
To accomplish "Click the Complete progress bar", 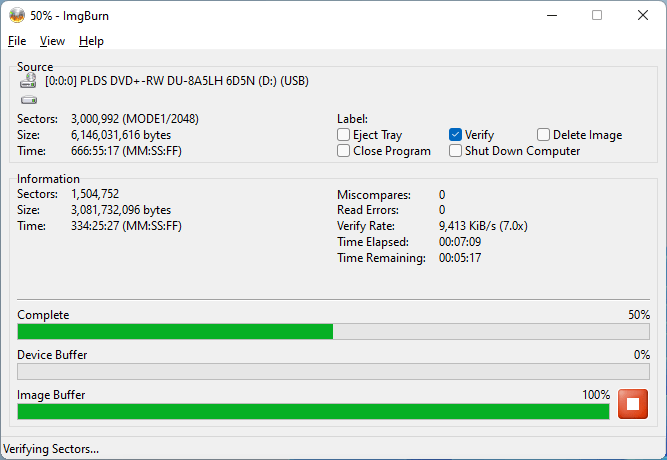I will [333, 331].
